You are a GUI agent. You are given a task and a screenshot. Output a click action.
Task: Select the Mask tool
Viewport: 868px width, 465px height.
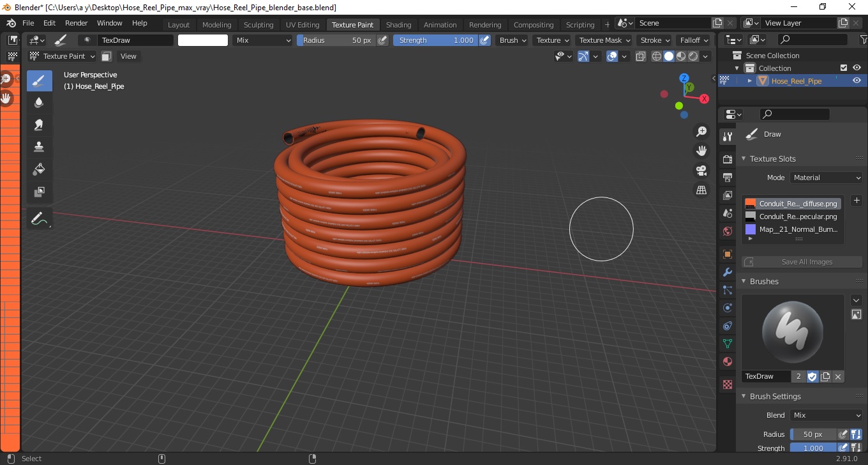point(40,192)
